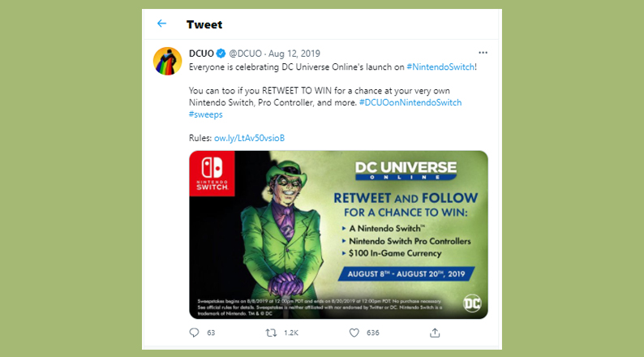
Task: Click the blue verified badge next to DCUO
Action: [x=221, y=54]
